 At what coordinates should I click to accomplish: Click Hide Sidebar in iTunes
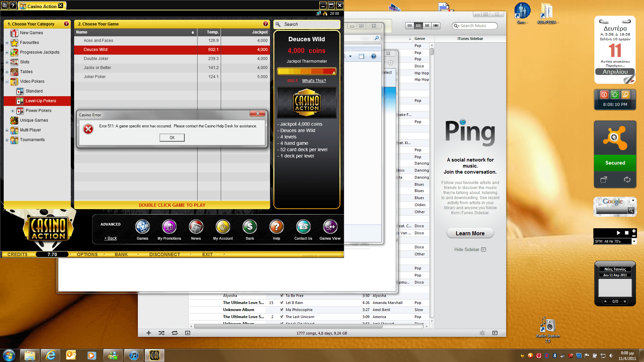click(x=470, y=250)
